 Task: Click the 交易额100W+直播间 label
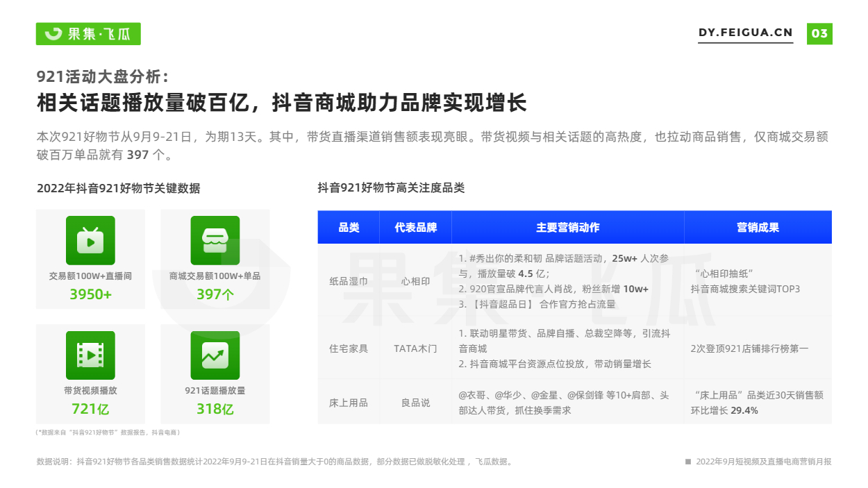(x=90, y=276)
